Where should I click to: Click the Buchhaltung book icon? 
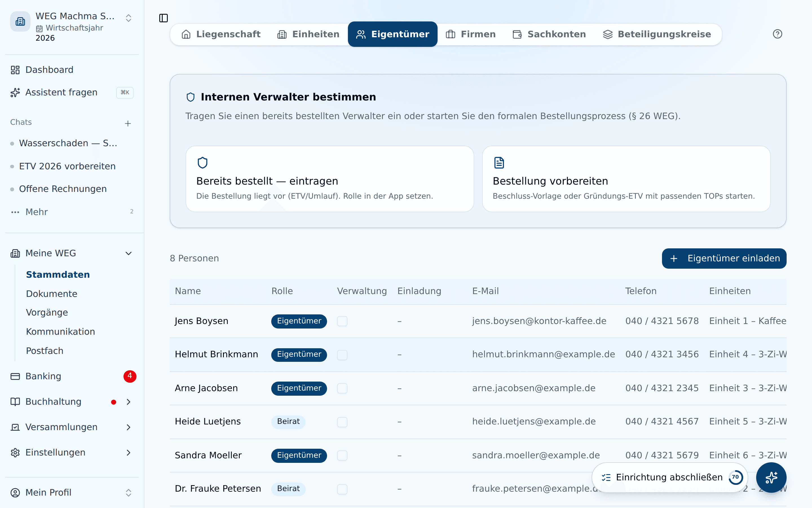coord(15,402)
